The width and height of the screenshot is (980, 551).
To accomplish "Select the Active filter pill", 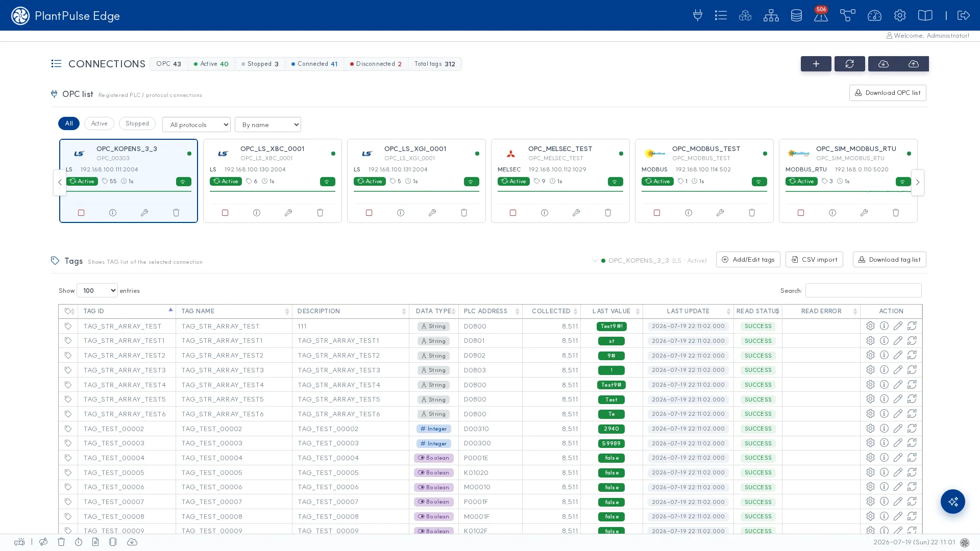I will [x=99, y=123].
